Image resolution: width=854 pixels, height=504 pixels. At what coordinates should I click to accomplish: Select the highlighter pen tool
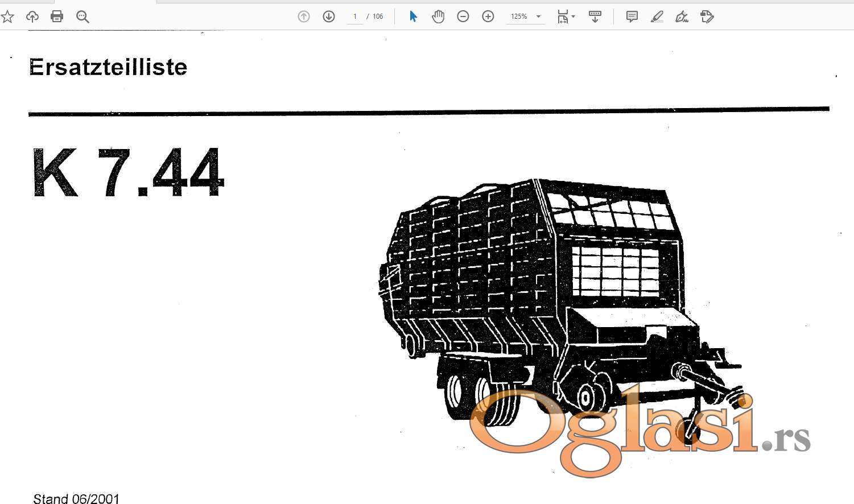coord(657,16)
